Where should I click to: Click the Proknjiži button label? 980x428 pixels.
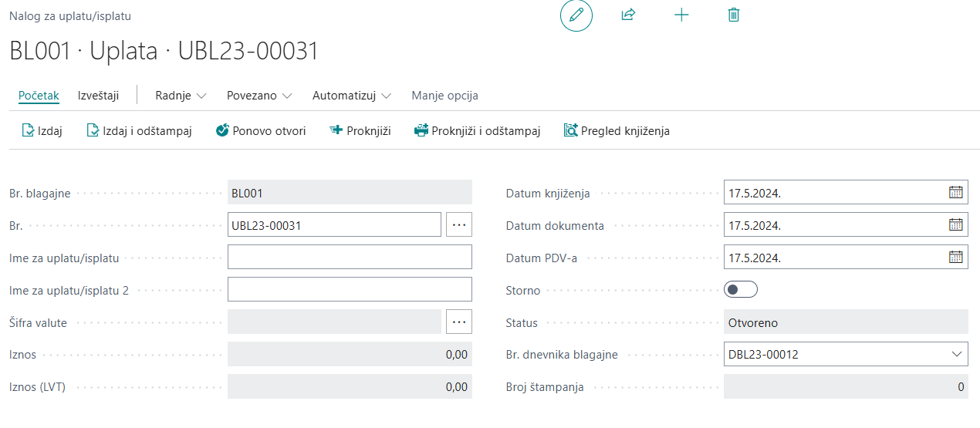coord(369,131)
